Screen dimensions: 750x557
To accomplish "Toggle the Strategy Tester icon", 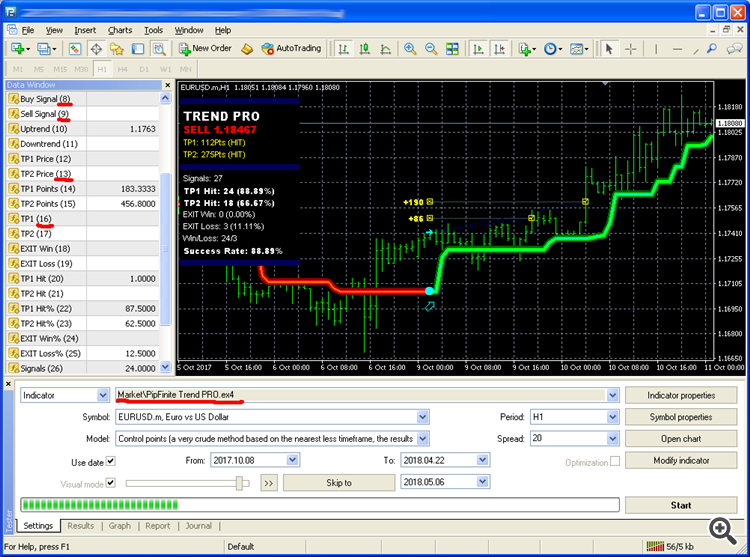I will (159, 49).
